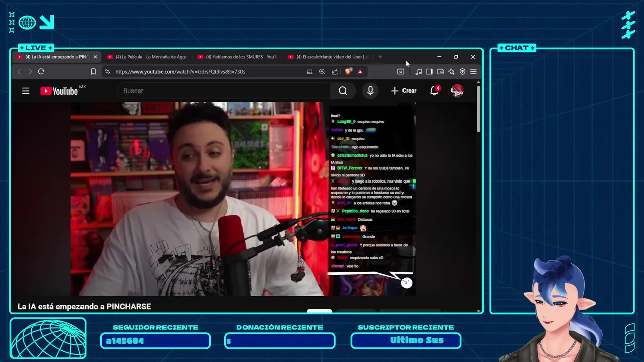
Task: Click the 'Ultimo Sus' subscriber box
Action: coord(406,341)
